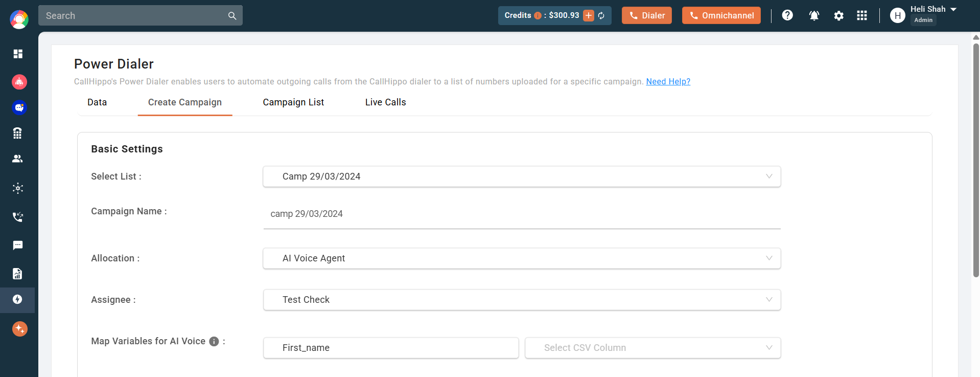Open the Call logs sidebar icon
Viewport: 980px width, 377px height.
click(x=18, y=216)
